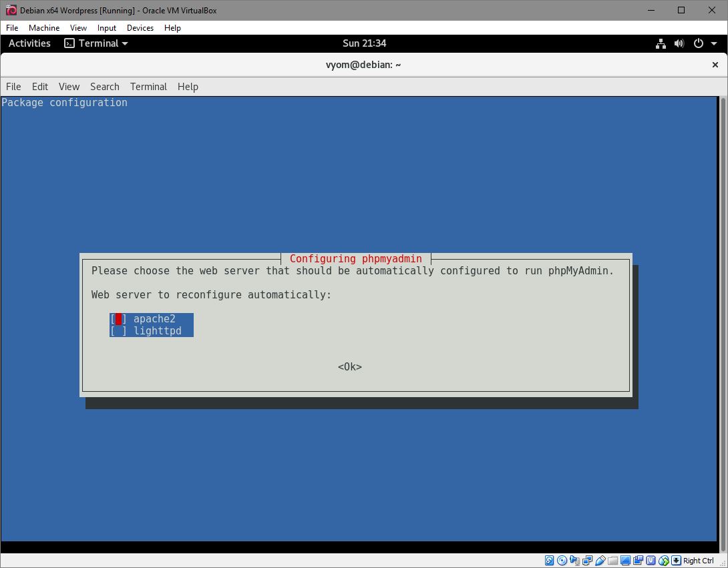The width and height of the screenshot is (728, 568).
Task: Open the VirtualBox Input menu
Action: click(x=107, y=28)
